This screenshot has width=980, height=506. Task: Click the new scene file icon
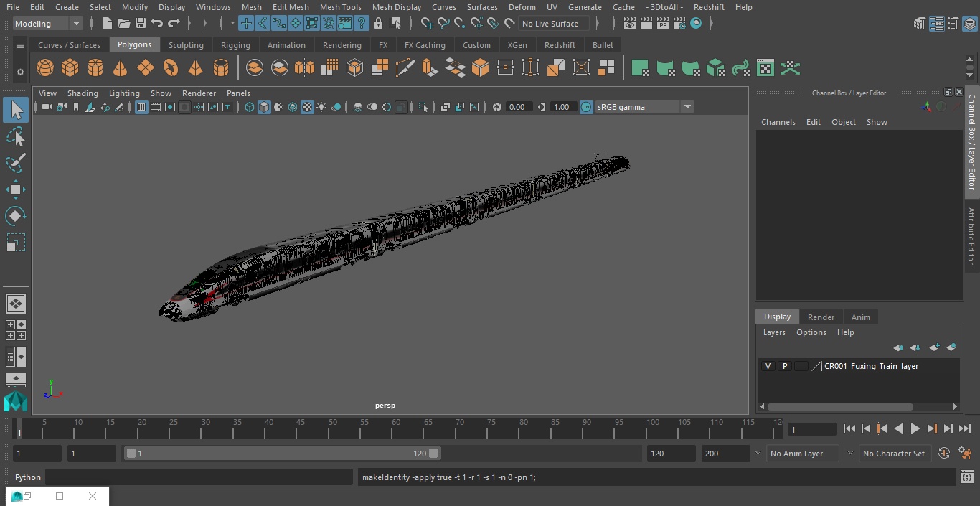pyautogui.click(x=107, y=24)
